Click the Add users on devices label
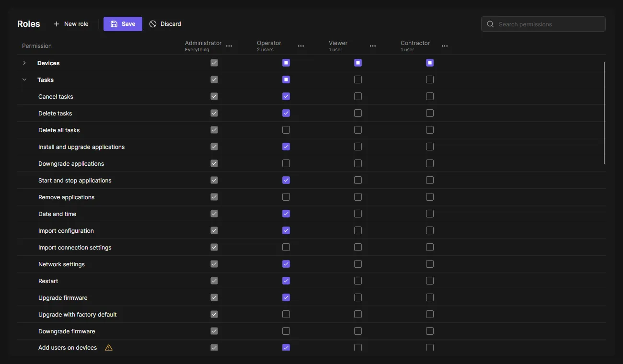623x364 pixels. [68, 348]
